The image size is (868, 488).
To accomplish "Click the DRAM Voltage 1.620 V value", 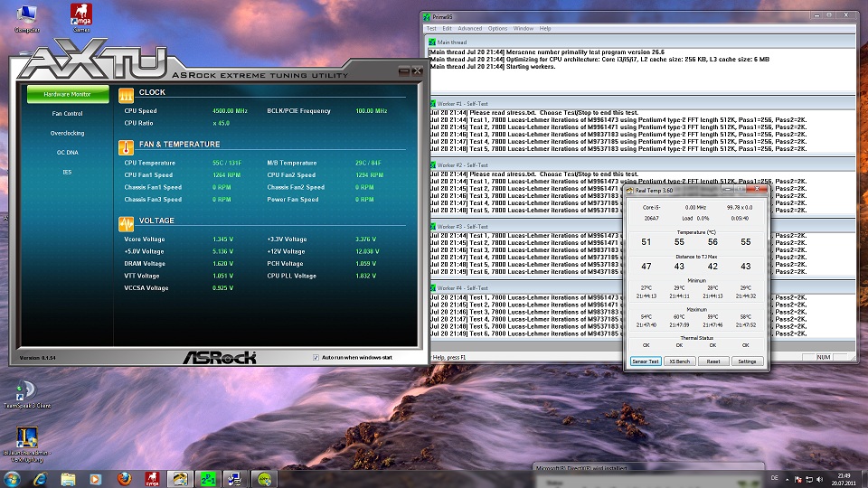I will coord(222,263).
